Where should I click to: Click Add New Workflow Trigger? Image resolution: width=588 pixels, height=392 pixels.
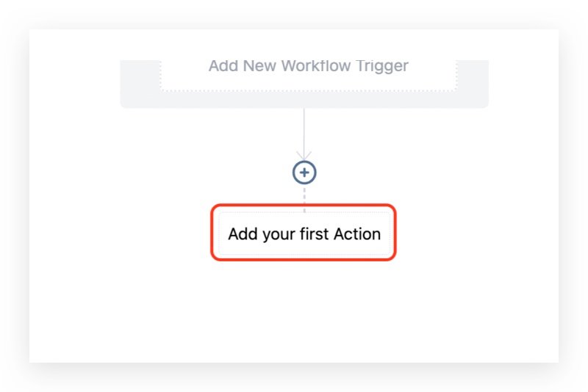point(308,66)
